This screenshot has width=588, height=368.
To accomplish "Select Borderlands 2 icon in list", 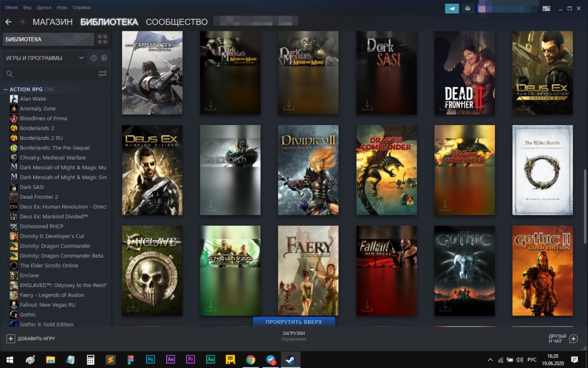I will pyautogui.click(x=14, y=128).
